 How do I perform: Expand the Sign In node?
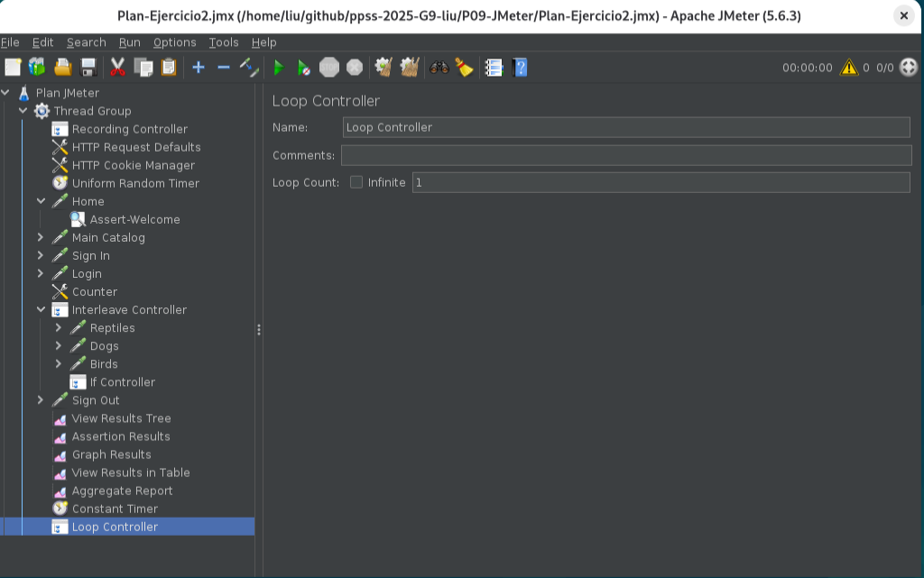[x=40, y=255]
